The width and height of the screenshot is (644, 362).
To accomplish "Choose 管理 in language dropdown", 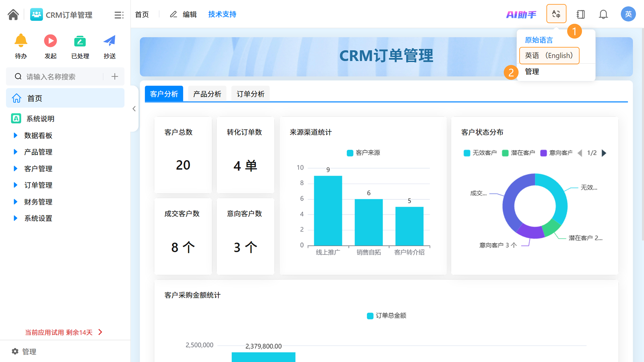I will (x=532, y=72).
